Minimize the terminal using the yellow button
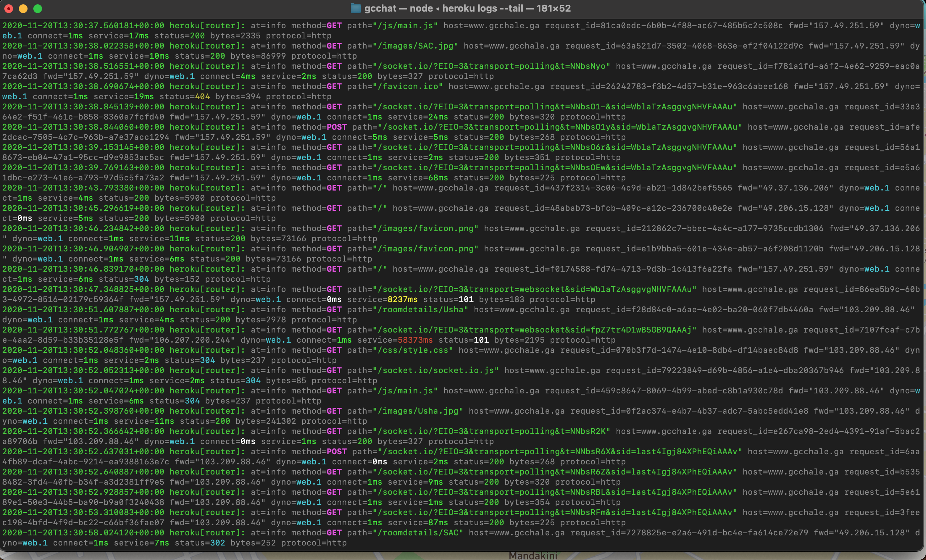The width and height of the screenshot is (926, 560). 23,9
